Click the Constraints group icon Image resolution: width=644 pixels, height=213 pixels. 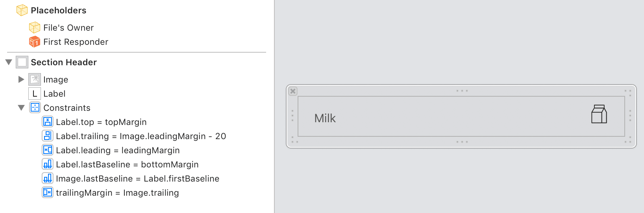[x=35, y=108]
